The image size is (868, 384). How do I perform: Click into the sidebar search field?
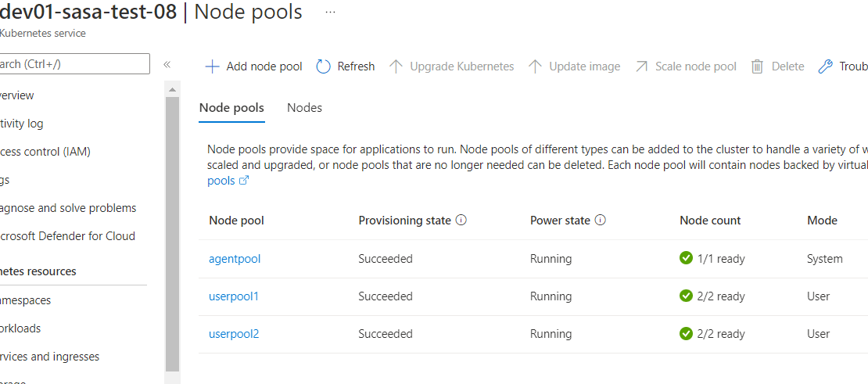(x=75, y=64)
